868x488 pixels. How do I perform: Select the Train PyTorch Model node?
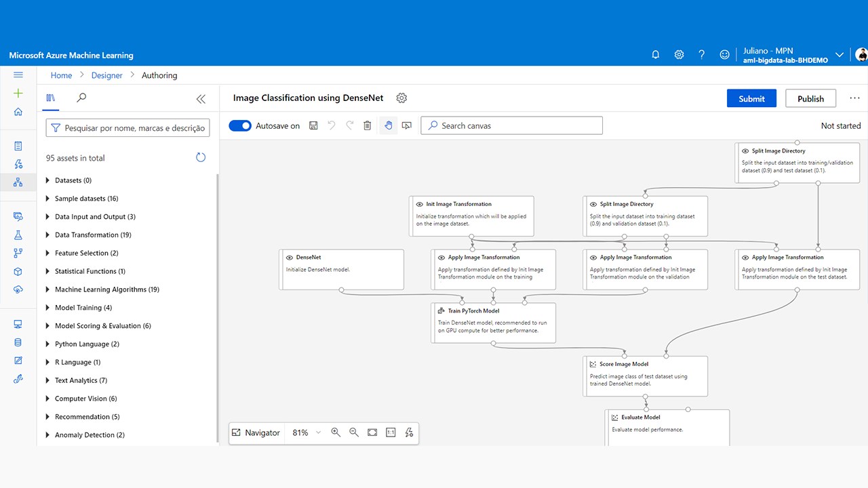click(494, 323)
